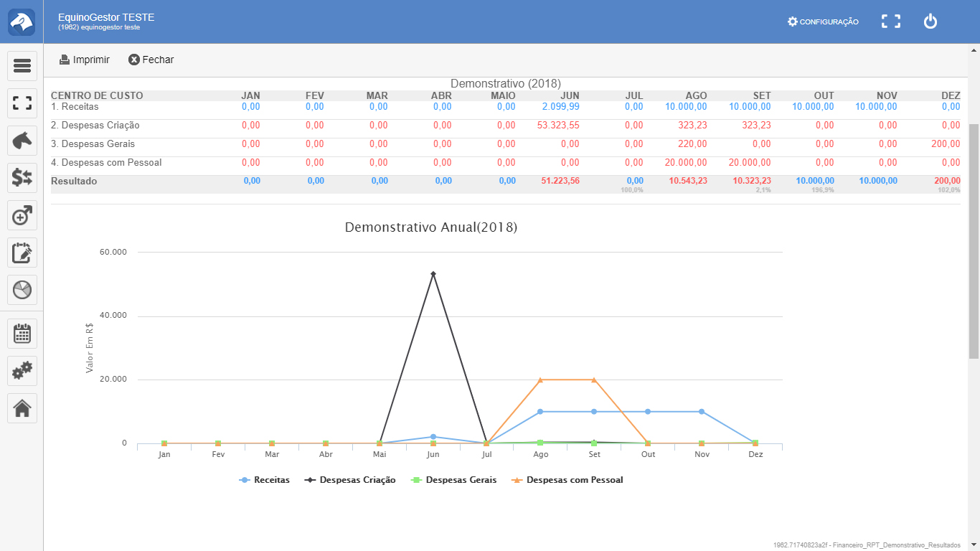980x551 pixels.
Task: Click the Demonstrativo Anual(2018) chart title
Action: (x=431, y=227)
